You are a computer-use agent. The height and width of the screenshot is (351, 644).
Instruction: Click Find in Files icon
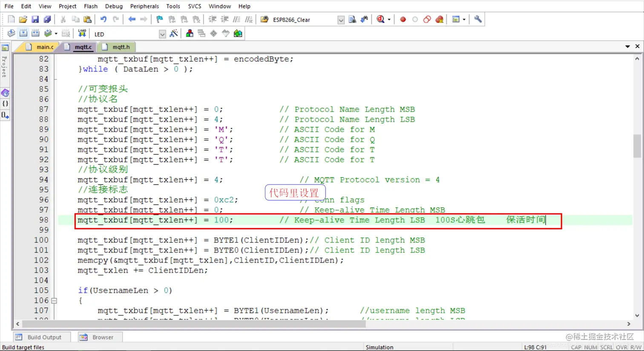(264, 20)
